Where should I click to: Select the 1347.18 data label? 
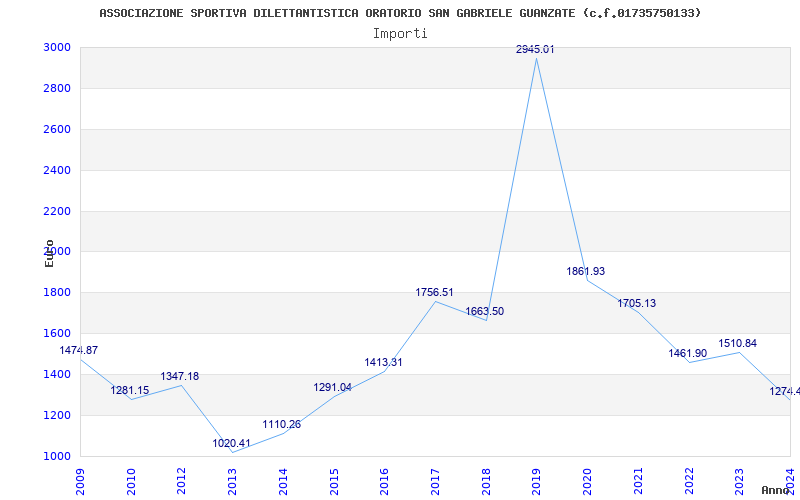tap(180, 377)
